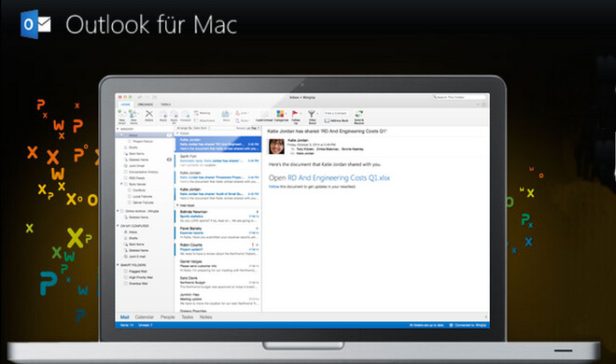
Task: Select the Home ribbon tab
Action: tap(126, 105)
